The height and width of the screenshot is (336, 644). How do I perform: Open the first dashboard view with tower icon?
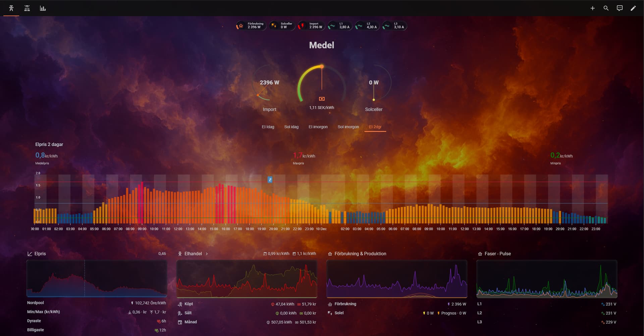pos(11,8)
